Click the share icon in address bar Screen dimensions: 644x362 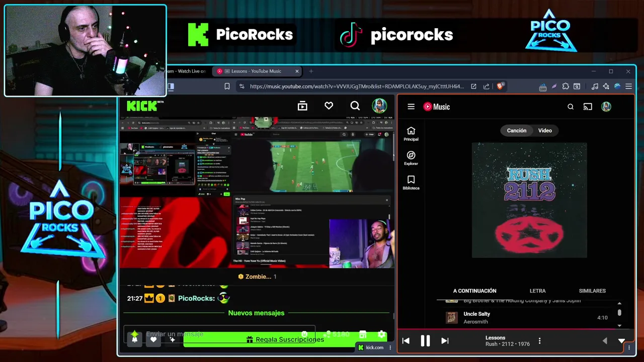click(486, 86)
